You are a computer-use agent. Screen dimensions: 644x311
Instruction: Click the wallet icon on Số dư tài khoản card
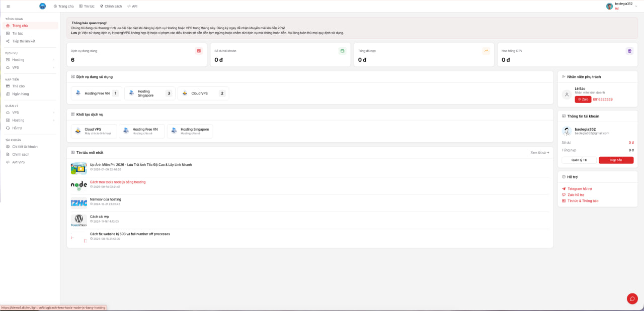pos(343,51)
